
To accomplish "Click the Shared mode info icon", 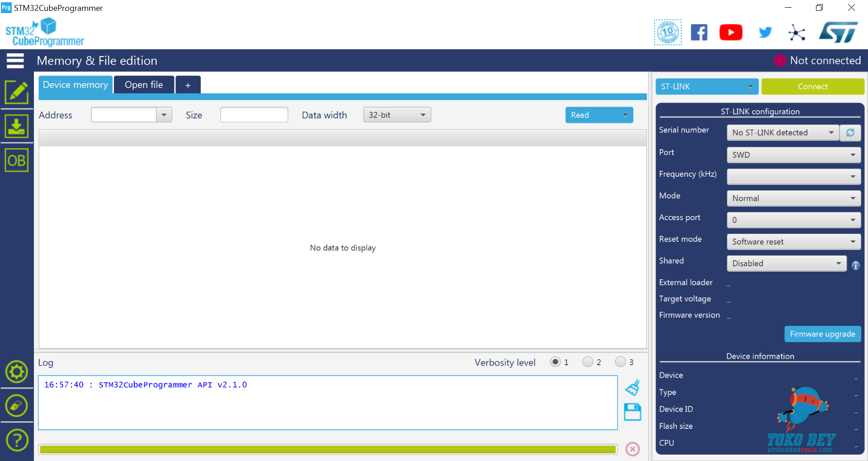I will click(x=855, y=265).
